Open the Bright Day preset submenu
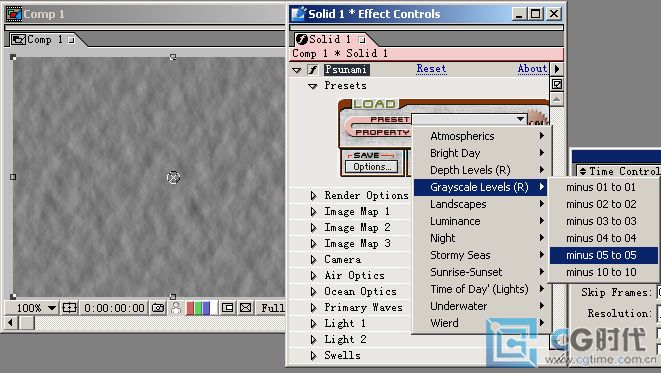 pyautogui.click(x=480, y=153)
